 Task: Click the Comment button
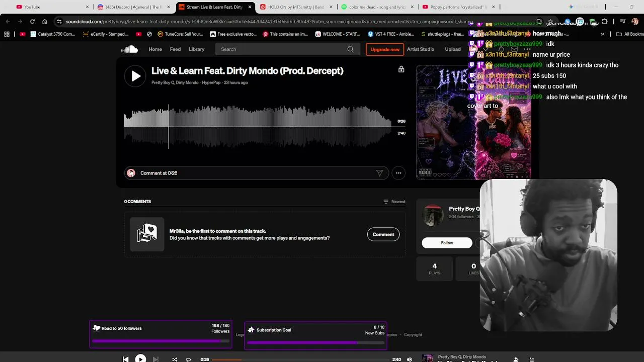[x=383, y=234]
